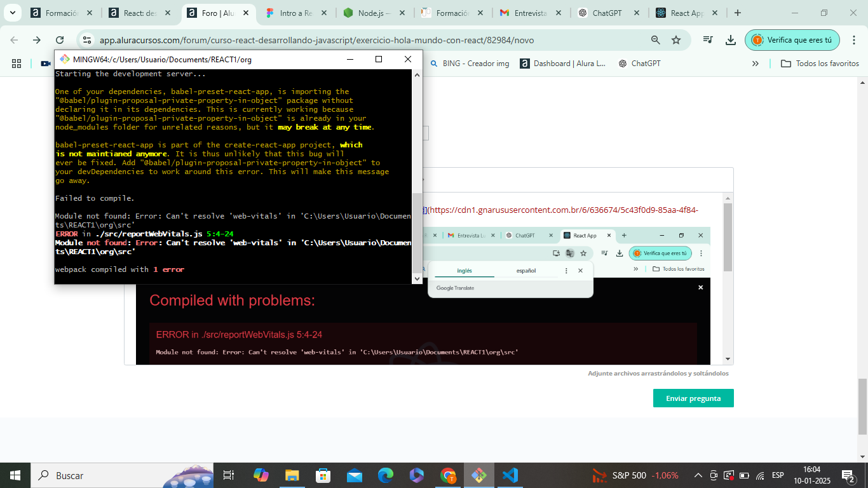868x488 pixels.
Task: Open the apps grid in bookmarks bar
Action: pos(17,64)
